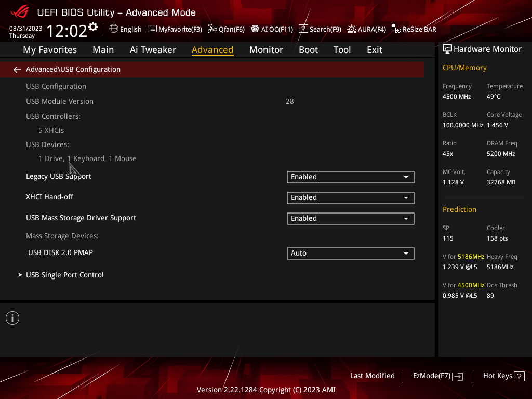The width and height of the screenshot is (532, 399).
Task: Launch Qfan(F6) fan control
Action: coord(226,29)
